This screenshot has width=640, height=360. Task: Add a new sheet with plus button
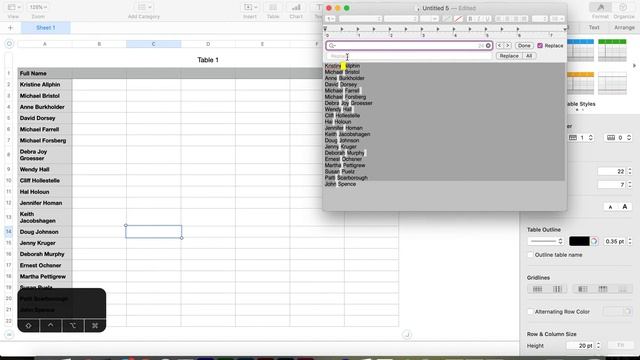pos(11,28)
